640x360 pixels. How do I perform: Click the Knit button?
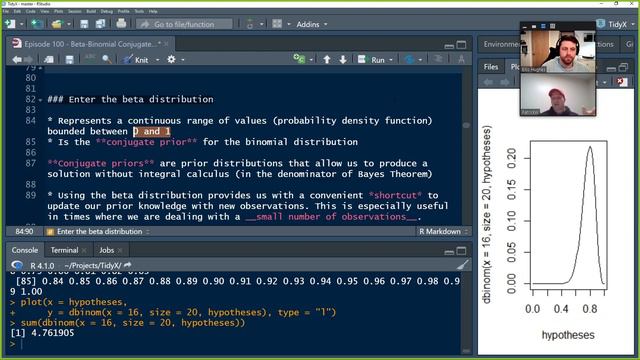tap(137, 60)
